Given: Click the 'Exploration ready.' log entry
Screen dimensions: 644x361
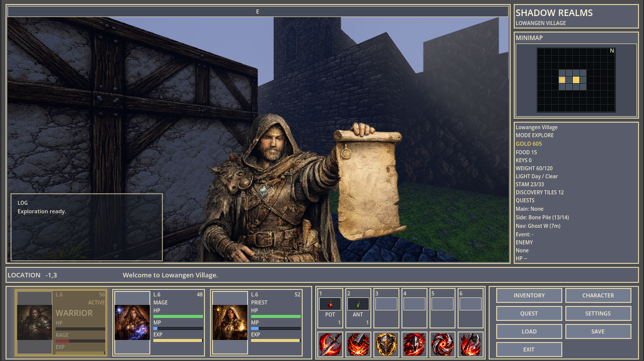Looking at the screenshot, I should pyautogui.click(x=42, y=211).
